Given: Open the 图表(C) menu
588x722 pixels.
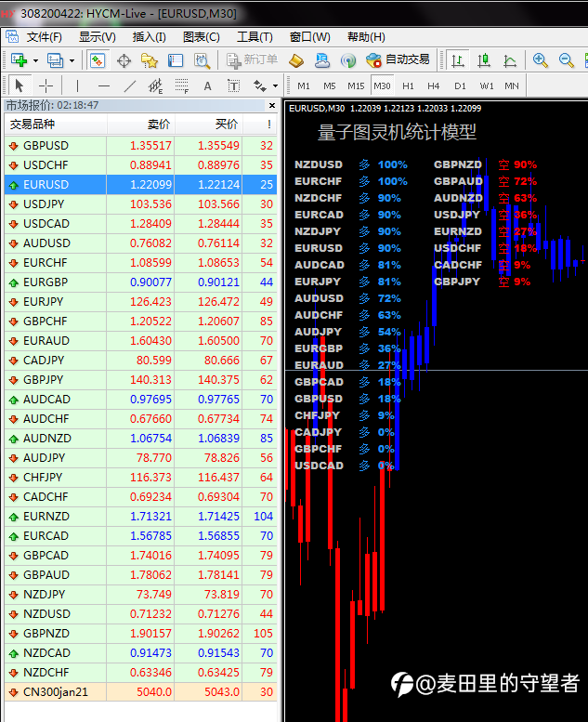Looking at the screenshot, I should [202, 37].
